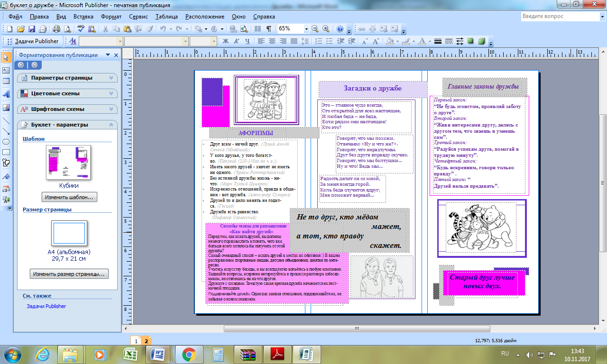The image size is (607, 364).
Task: Expand Шрифтовые схемы section
Action: click(x=67, y=109)
